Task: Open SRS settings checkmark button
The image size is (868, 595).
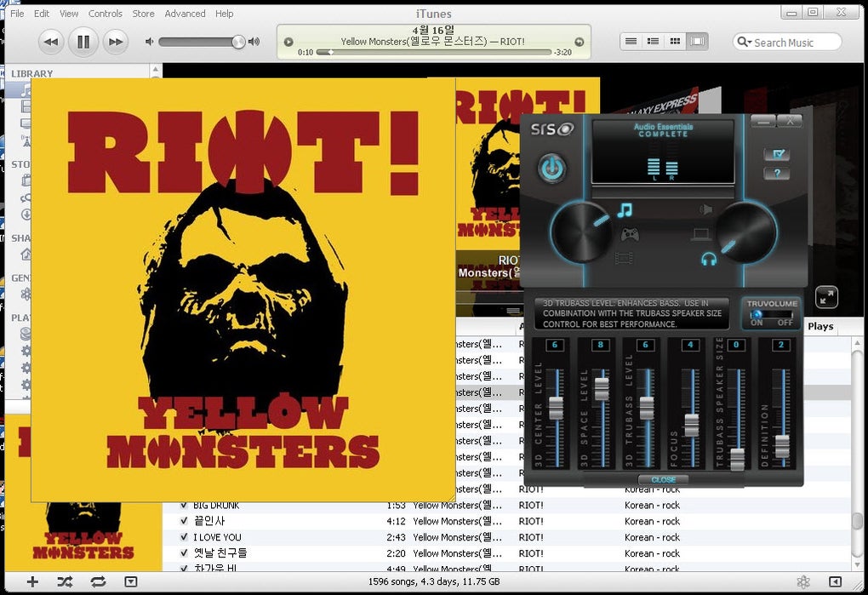Action: click(777, 154)
